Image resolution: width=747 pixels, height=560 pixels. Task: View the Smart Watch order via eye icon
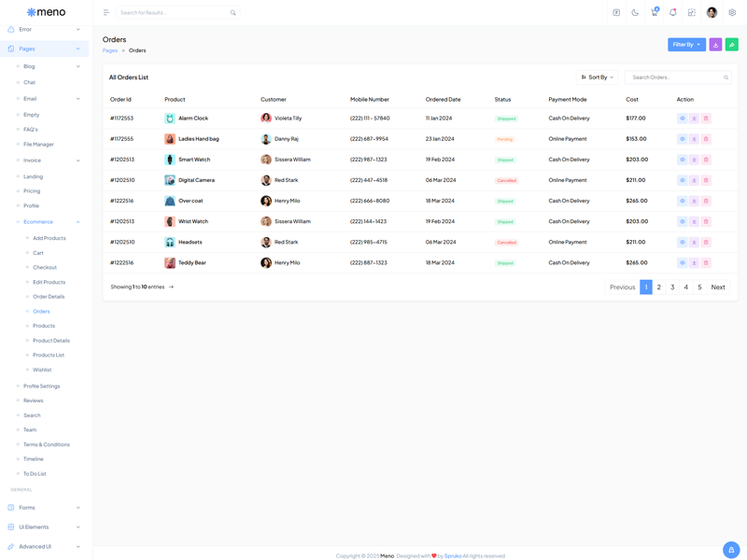pos(683,160)
